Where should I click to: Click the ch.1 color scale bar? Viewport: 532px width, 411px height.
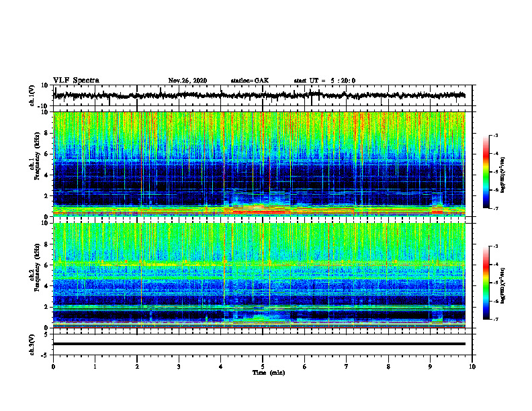point(486,172)
